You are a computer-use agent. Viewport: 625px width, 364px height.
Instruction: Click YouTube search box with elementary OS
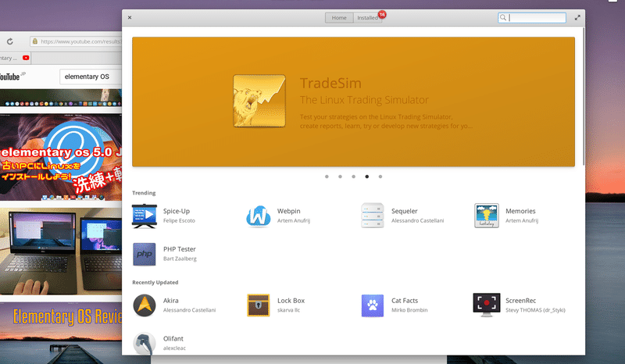91,77
